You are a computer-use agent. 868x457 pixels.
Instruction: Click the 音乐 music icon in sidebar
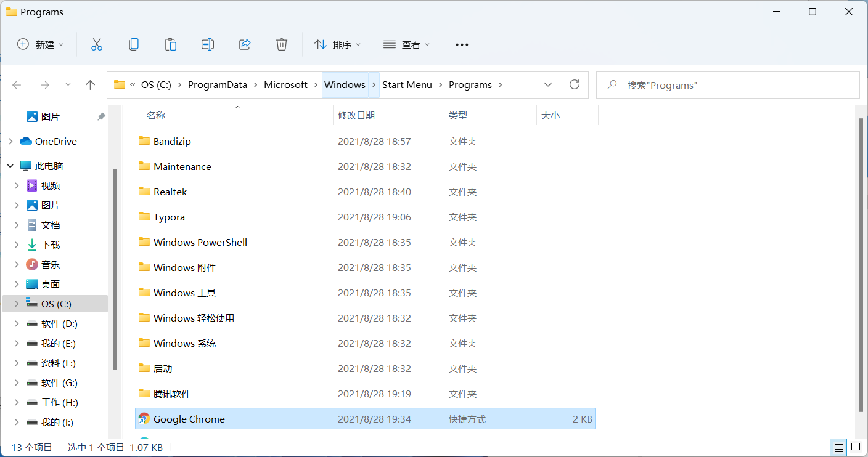point(32,264)
